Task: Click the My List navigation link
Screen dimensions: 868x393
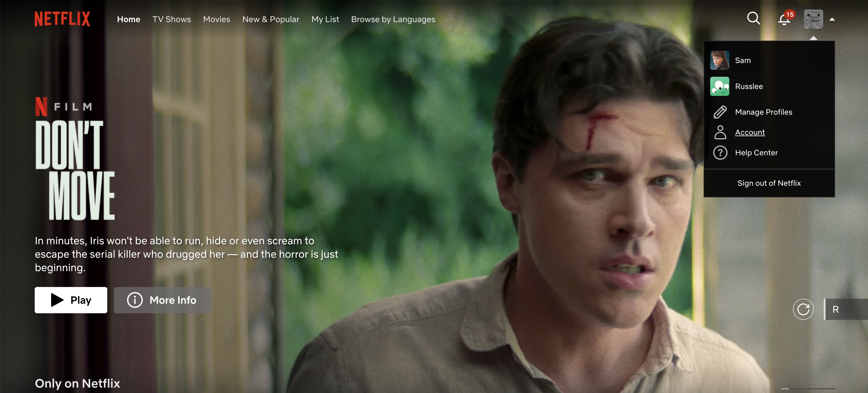Action: coord(325,19)
